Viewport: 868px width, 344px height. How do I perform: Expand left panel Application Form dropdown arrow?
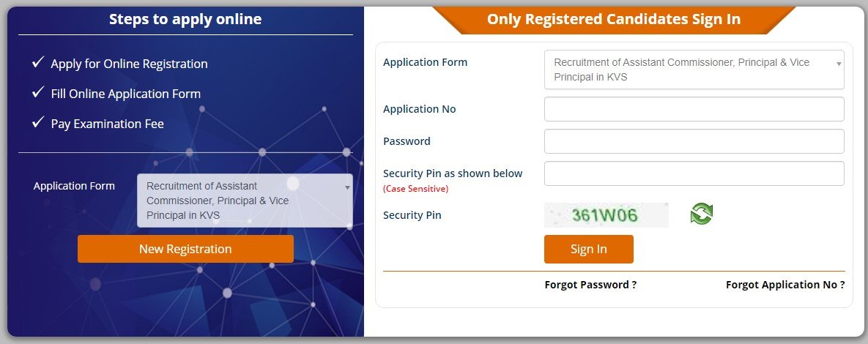pos(347,188)
